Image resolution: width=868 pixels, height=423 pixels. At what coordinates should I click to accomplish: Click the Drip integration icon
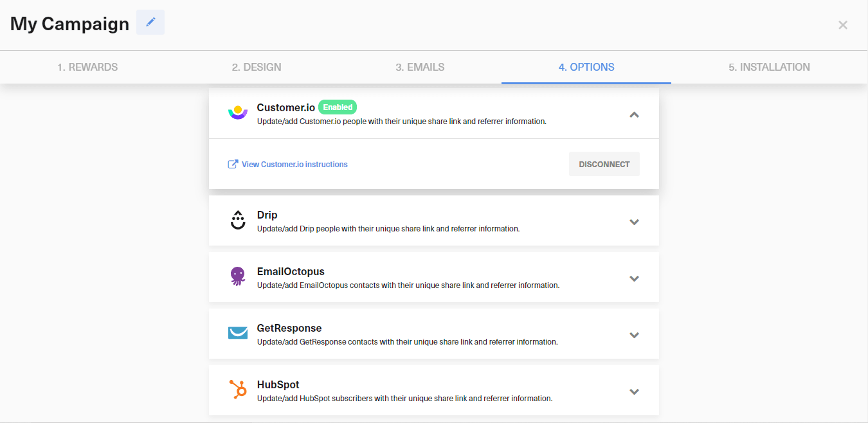pyautogui.click(x=237, y=219)
